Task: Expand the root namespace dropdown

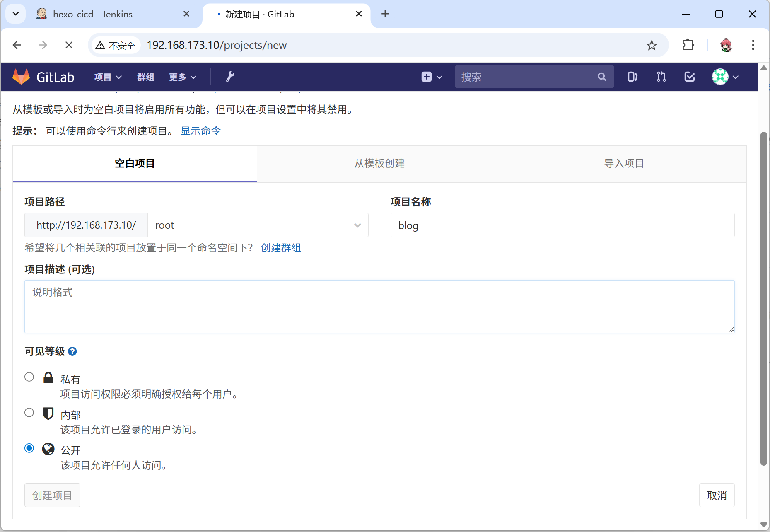Action: [258, 225]
